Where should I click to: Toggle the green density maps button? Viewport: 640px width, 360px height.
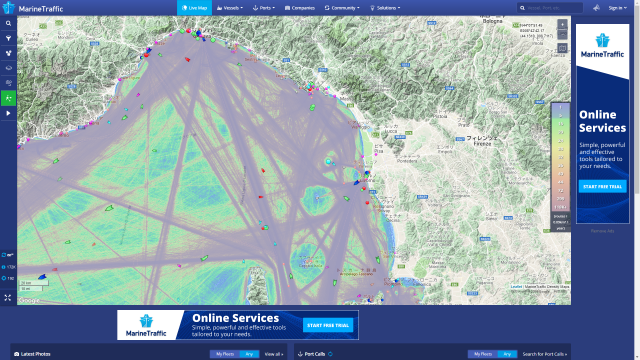pyautogui.click(x=8, y=98)
